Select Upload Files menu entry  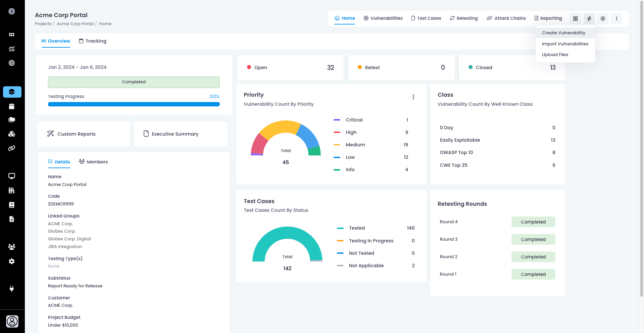pyautogui.click(x=555, y=55)
